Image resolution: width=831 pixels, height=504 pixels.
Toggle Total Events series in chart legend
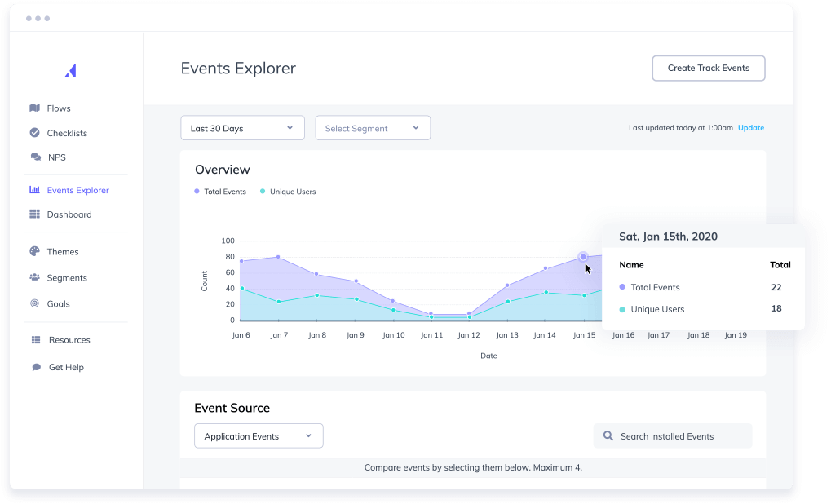click(x=220, y=192)
